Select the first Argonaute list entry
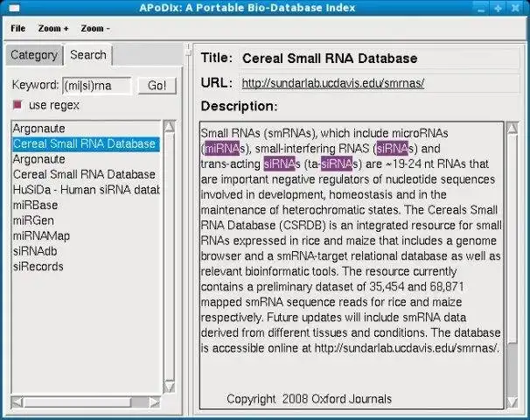Screen dimensions: 530x420 (86, 129)
